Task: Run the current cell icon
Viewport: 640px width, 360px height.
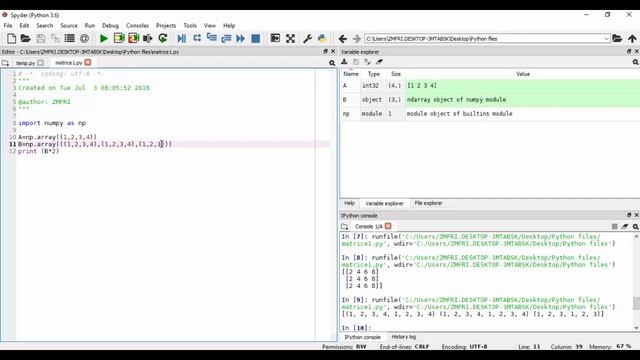Action: click(x=119, y=38)
